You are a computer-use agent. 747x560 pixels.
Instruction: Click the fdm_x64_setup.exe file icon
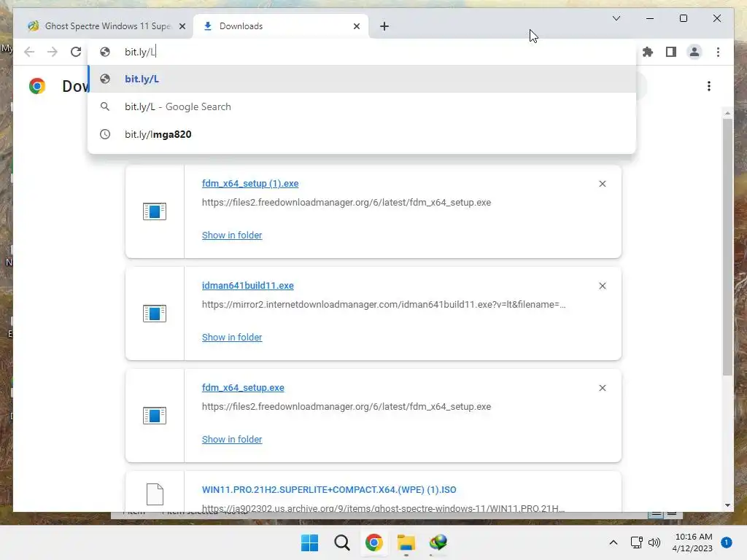(x=155, y=416)
